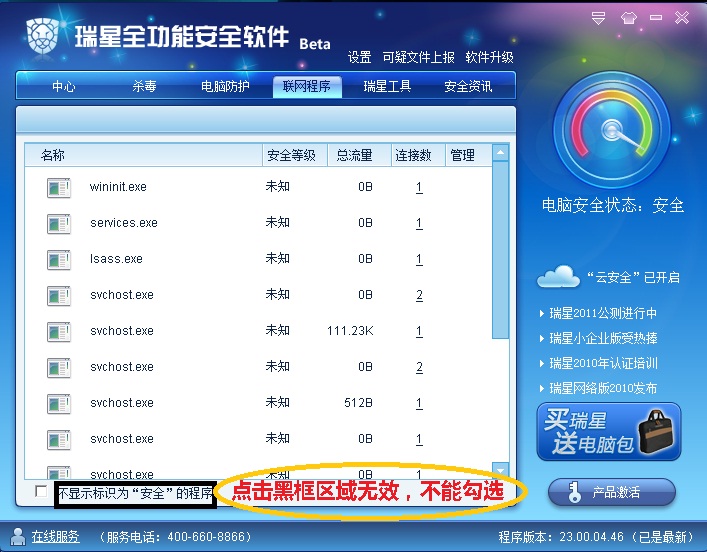Click scroll up arrow of program list
Viewport: 707px width, 552px height.
pos(500,153)
